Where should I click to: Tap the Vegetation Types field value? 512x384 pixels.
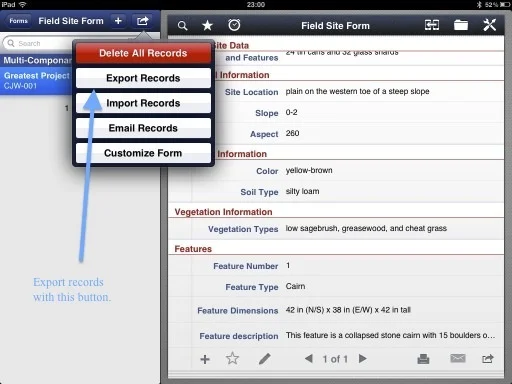[x=366, y=228]
